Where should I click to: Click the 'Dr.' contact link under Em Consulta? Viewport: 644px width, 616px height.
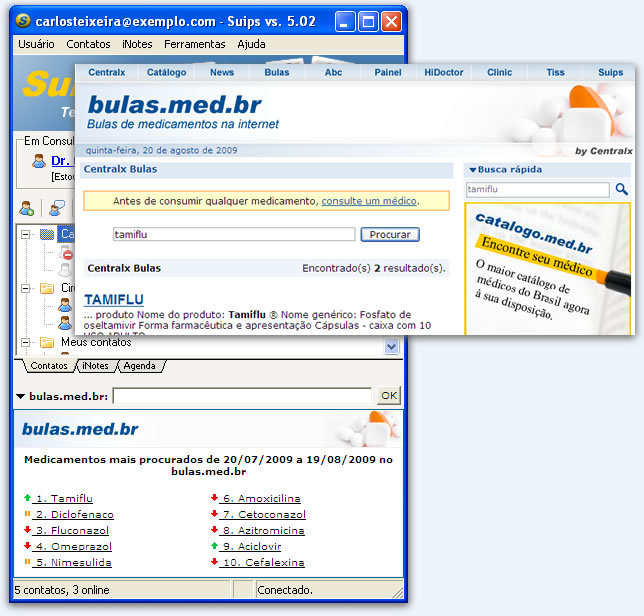click(62, 161)
